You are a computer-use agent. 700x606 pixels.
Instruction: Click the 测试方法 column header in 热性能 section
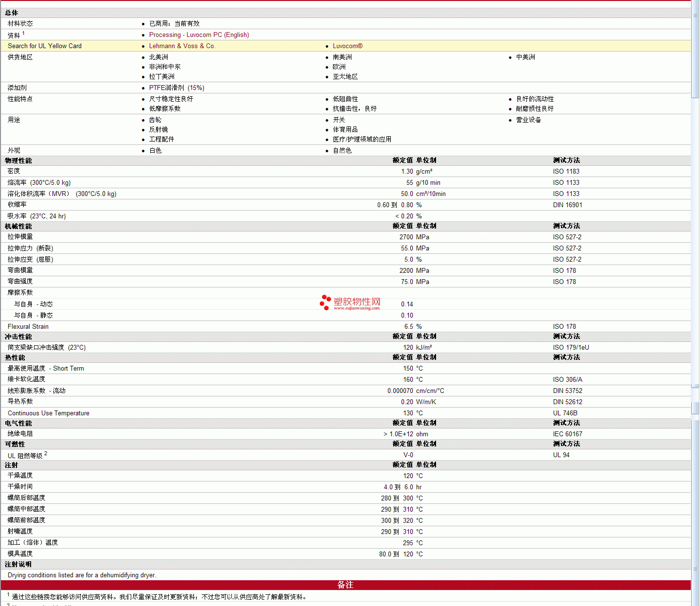tap(566, 357)
